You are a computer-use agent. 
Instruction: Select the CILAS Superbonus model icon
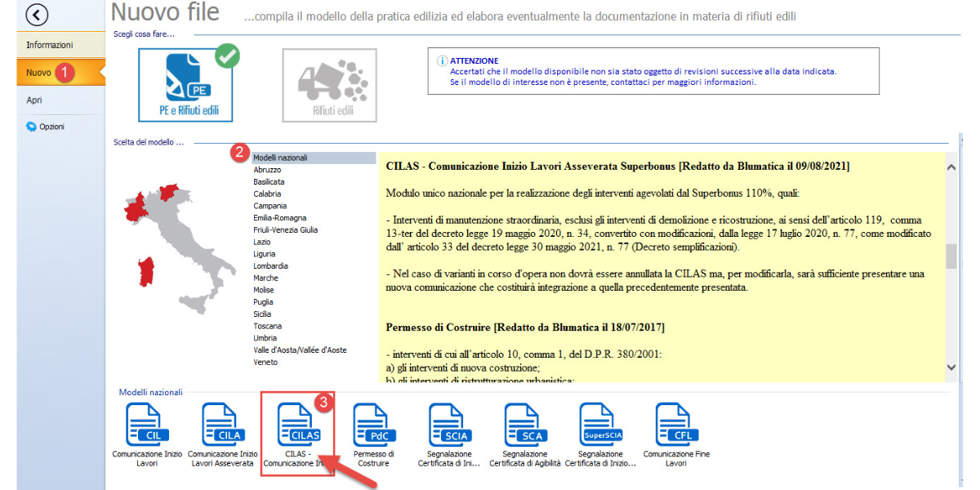[x=298, y=425]
